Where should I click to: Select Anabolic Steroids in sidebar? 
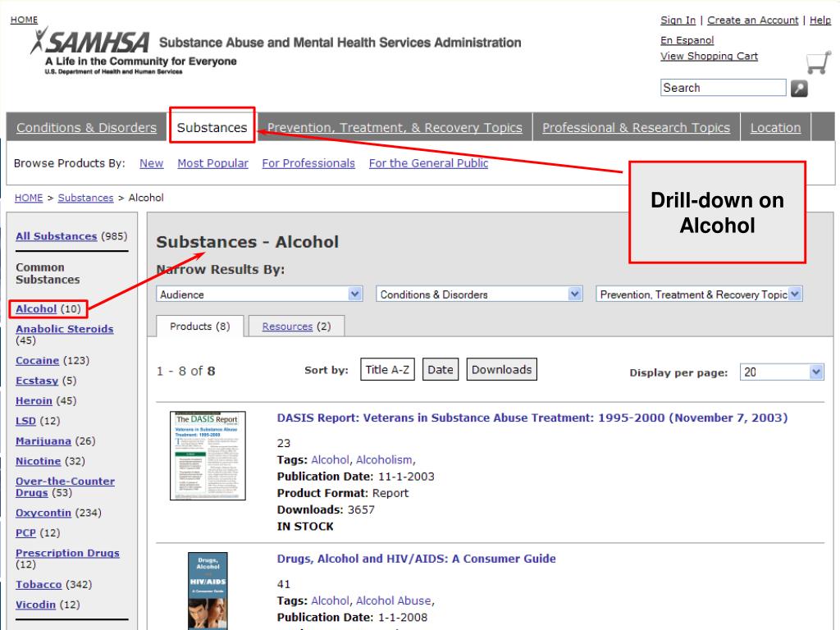[64, 329]
